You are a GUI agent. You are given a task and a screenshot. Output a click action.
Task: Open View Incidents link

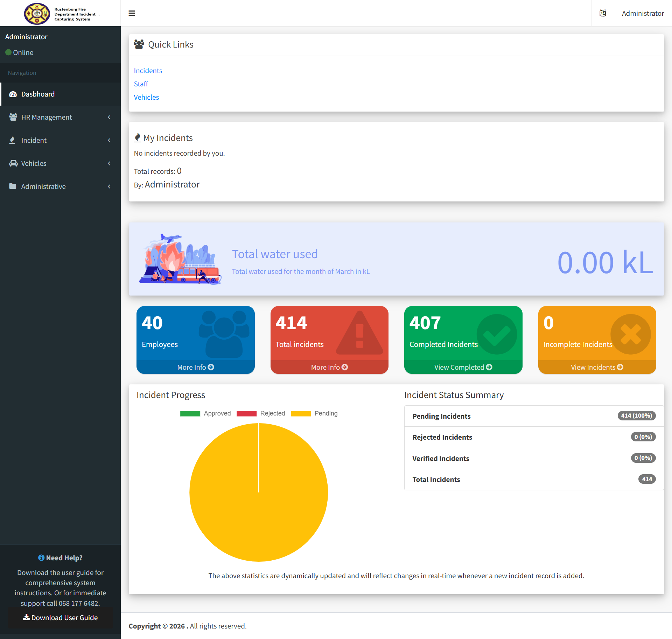coord(597,367)
